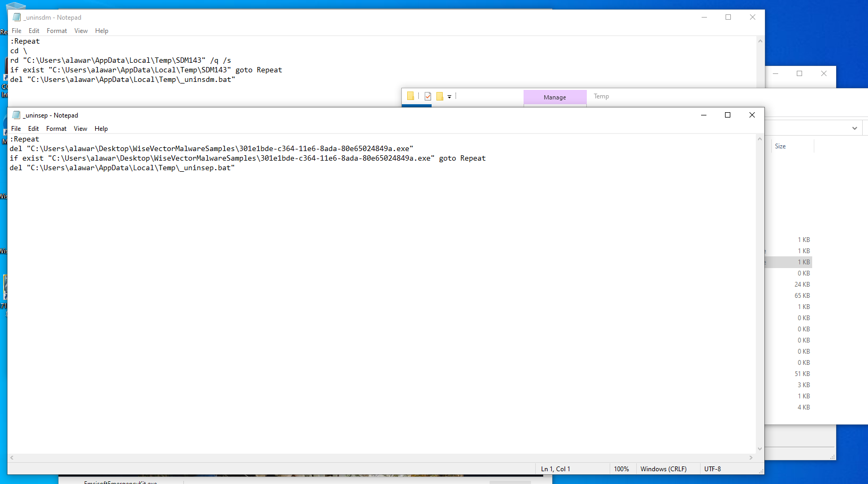Click the 'if exist ... SDM143' line in _uninsdm
868x484 pixels.
tap(146, 70)
